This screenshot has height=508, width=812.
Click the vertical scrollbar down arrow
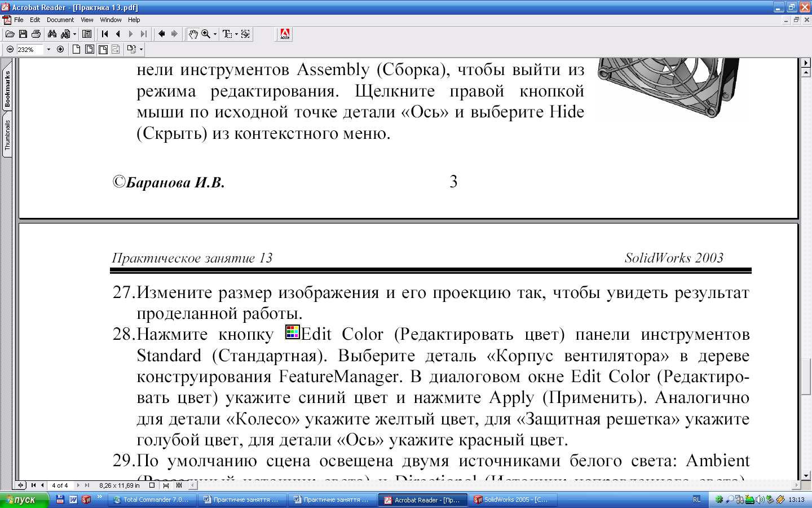(x=806, y=475)
